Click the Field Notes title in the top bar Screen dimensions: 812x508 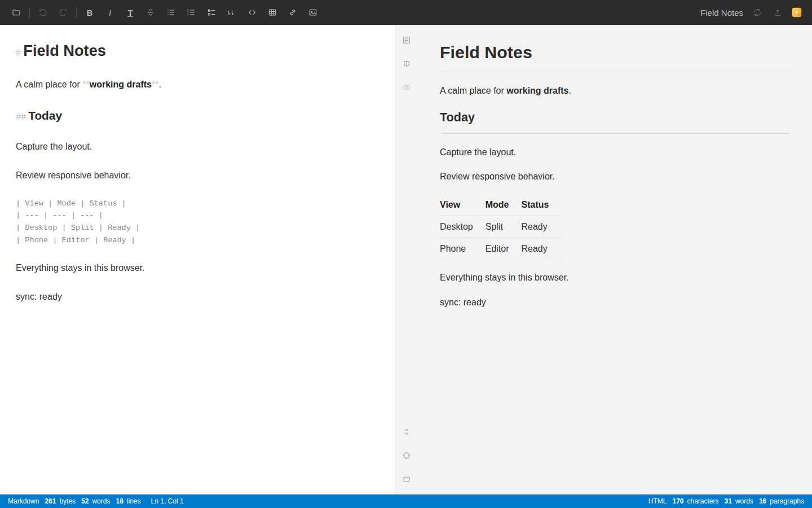point(722,12)
